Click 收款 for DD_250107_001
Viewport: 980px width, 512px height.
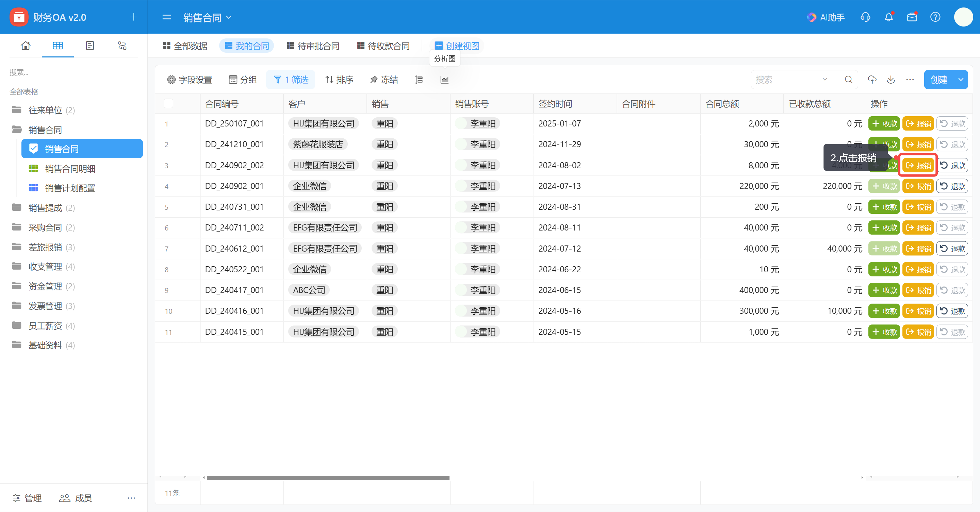point(884,123)
